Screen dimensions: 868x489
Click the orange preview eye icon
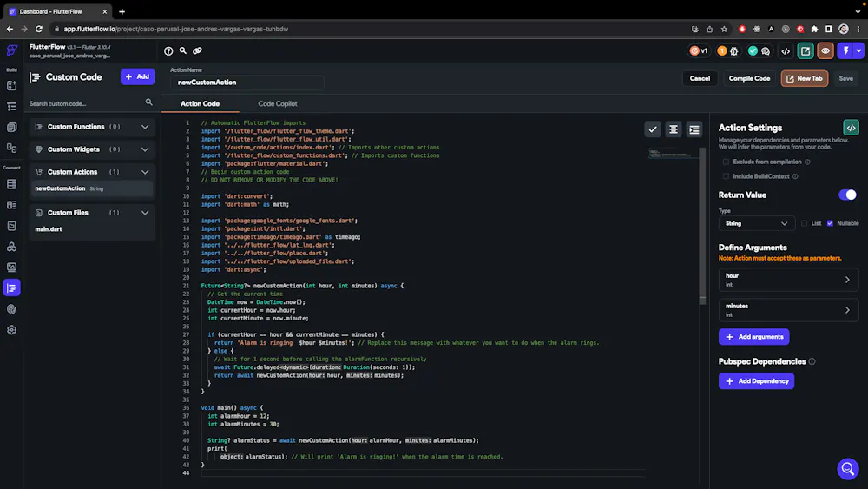[x=825, y=51]
